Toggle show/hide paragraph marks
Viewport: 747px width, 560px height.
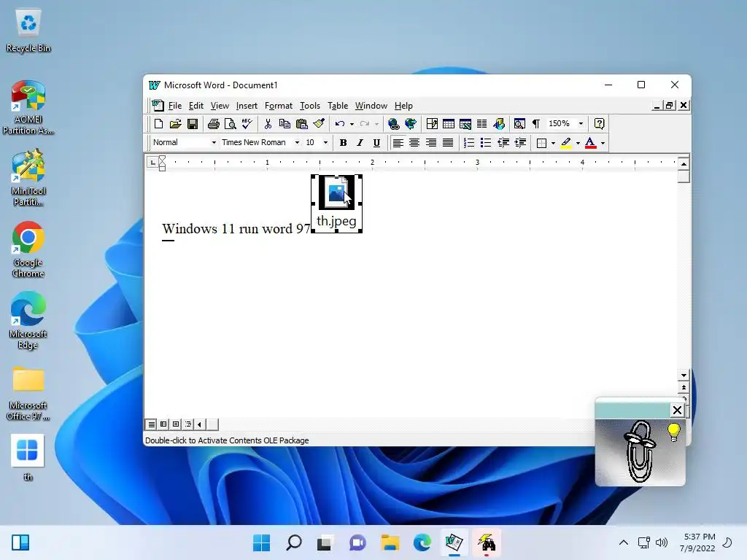[x=536, y=124]
